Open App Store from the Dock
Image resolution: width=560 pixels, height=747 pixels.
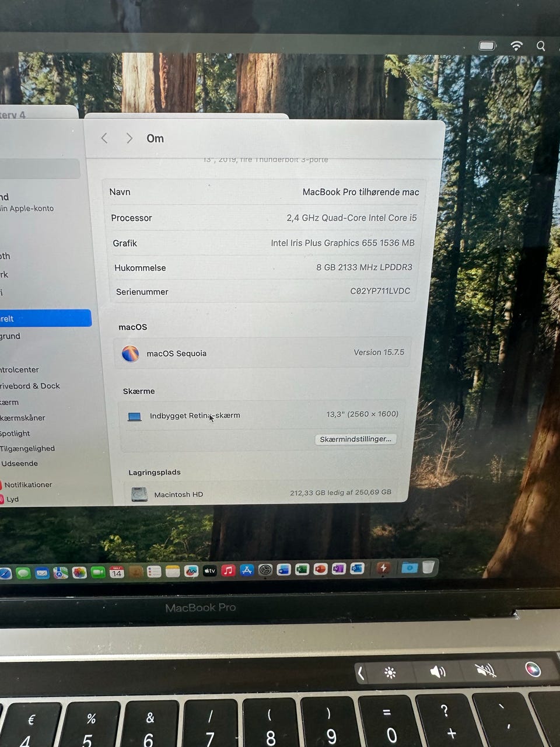(247, 570)
